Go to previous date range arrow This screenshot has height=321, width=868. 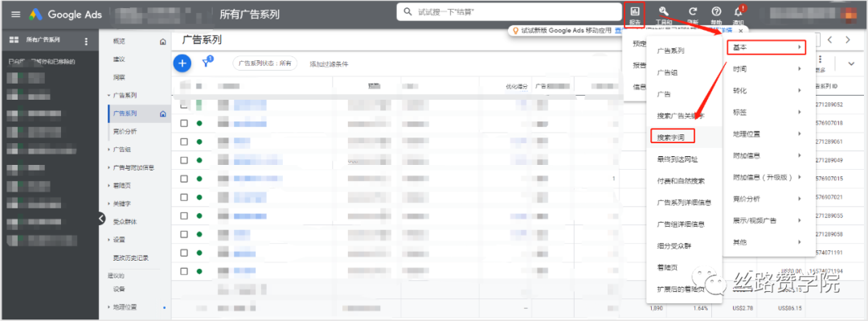(x=829, y=40)
